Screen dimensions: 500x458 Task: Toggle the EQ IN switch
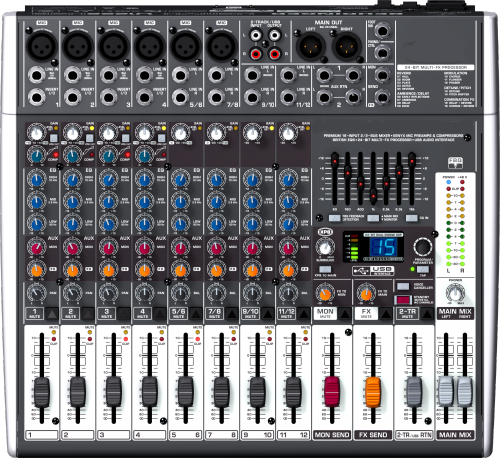click(412, 218)
